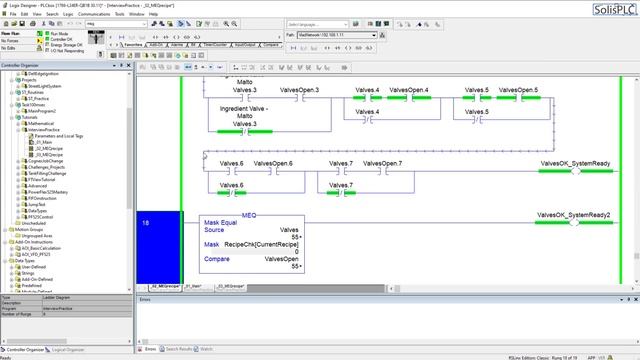
Task: Expand the Mathematical program node
Action: coord(18,123)
